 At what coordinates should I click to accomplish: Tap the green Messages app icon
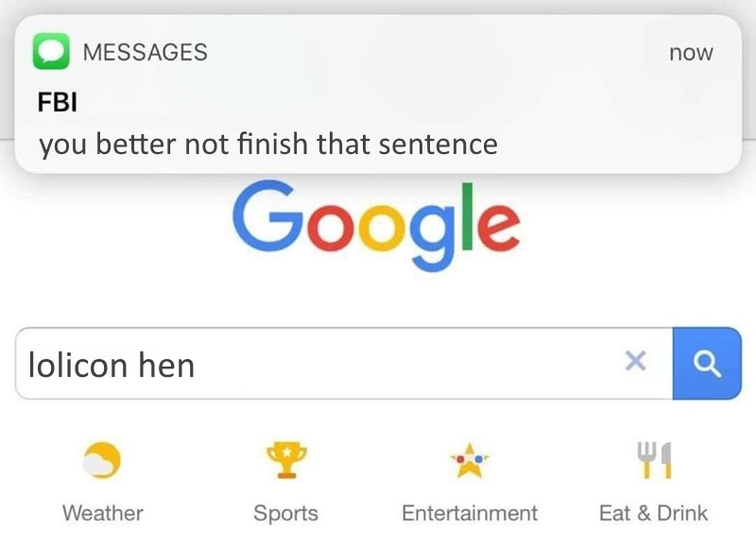tap(52, 51)
